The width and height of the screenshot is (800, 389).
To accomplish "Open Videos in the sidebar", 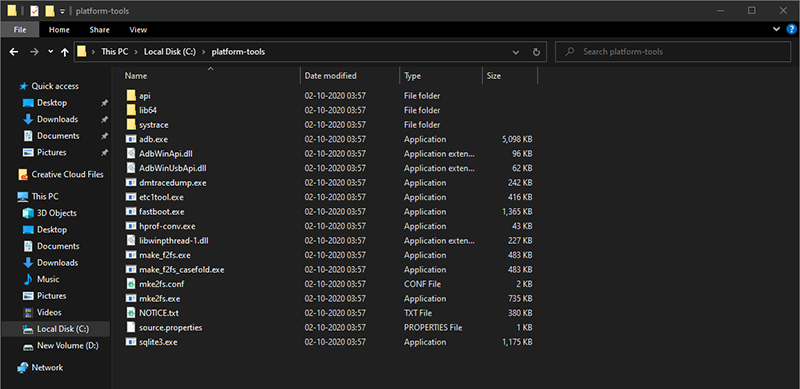I will point(49,312).
